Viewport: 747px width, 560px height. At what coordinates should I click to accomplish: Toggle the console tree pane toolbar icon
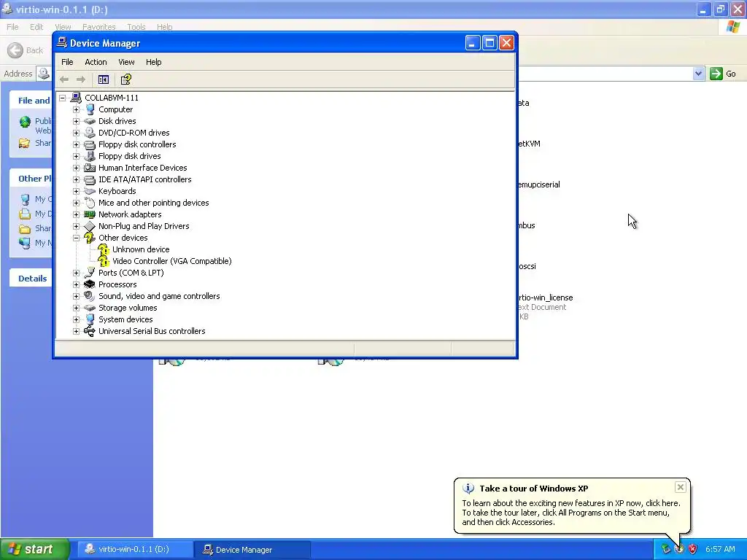[x=104, y=79]
